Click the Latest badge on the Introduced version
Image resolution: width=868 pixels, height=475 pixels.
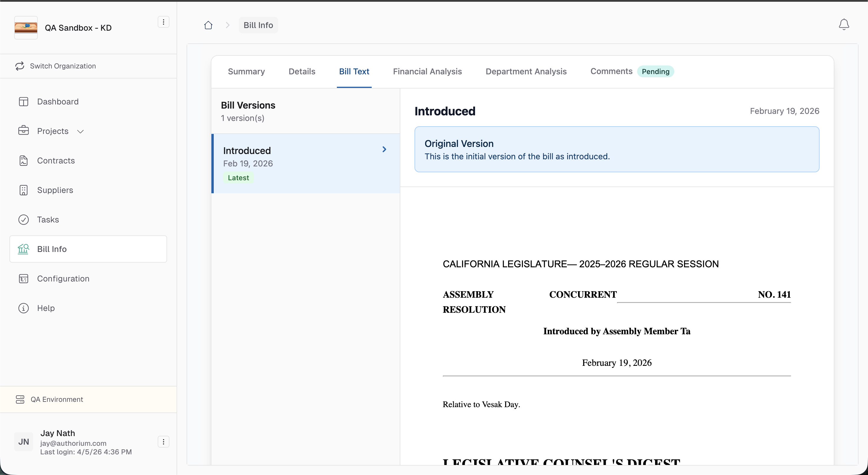pos(238,178)
